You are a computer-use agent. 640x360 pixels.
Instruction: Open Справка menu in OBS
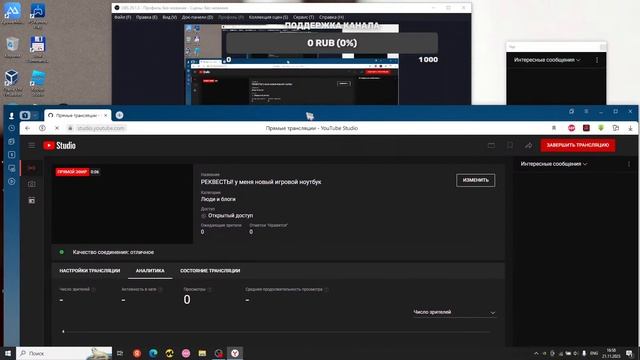point(331,17)
